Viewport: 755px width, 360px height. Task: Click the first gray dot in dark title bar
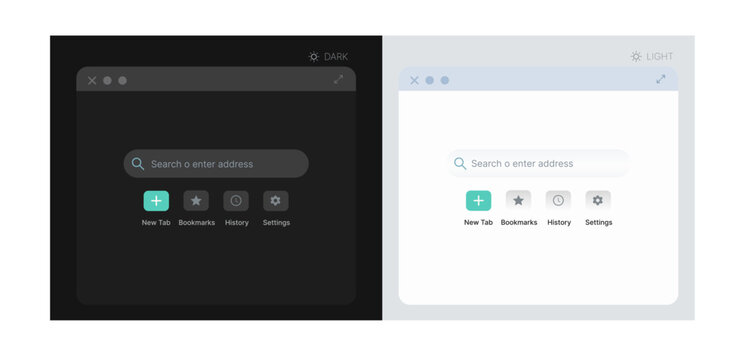point(107,80)
